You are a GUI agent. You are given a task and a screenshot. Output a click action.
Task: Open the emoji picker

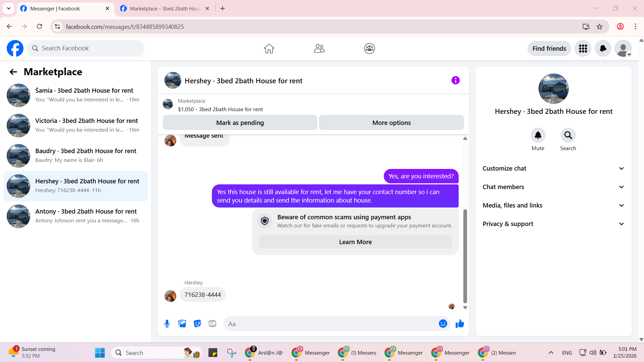[x=443, y=324]
